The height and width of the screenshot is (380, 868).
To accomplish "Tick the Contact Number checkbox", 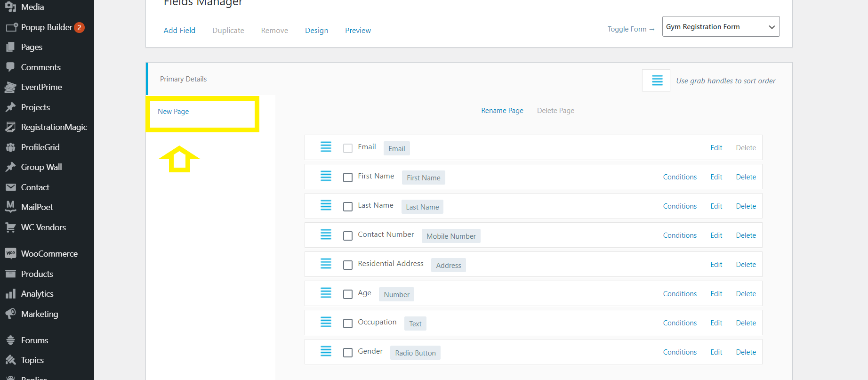I will [x=348, y=236].
